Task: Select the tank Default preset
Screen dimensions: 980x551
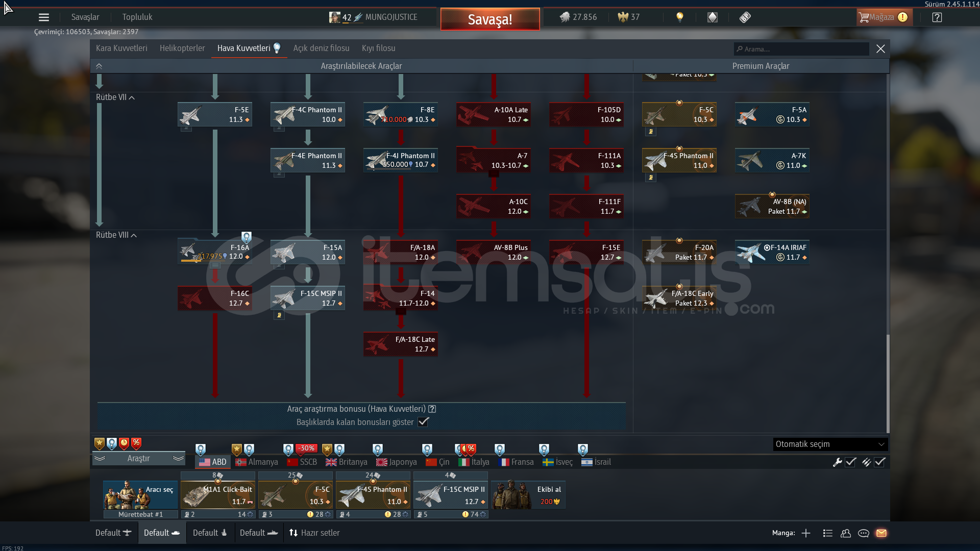Action: (x=162, y=533)
